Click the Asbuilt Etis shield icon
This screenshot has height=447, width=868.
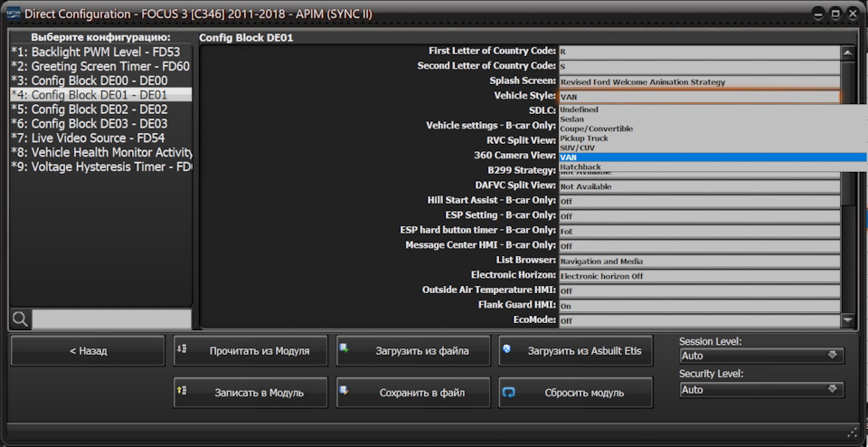[x=506, y=349]
